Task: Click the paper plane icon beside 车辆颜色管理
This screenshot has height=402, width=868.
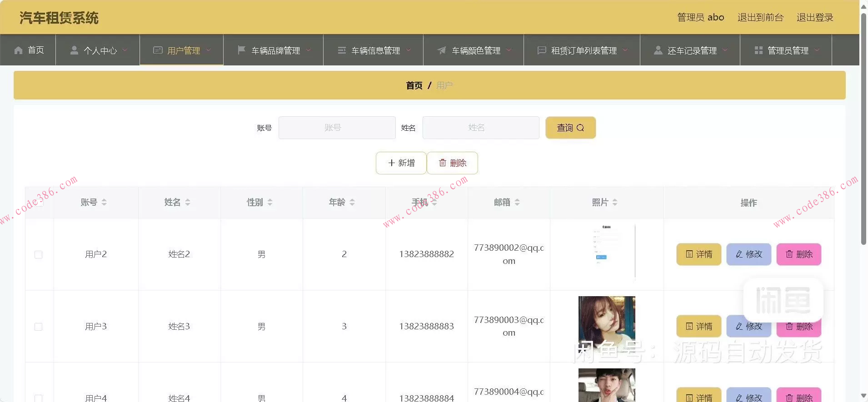Action: pos(442,50)
